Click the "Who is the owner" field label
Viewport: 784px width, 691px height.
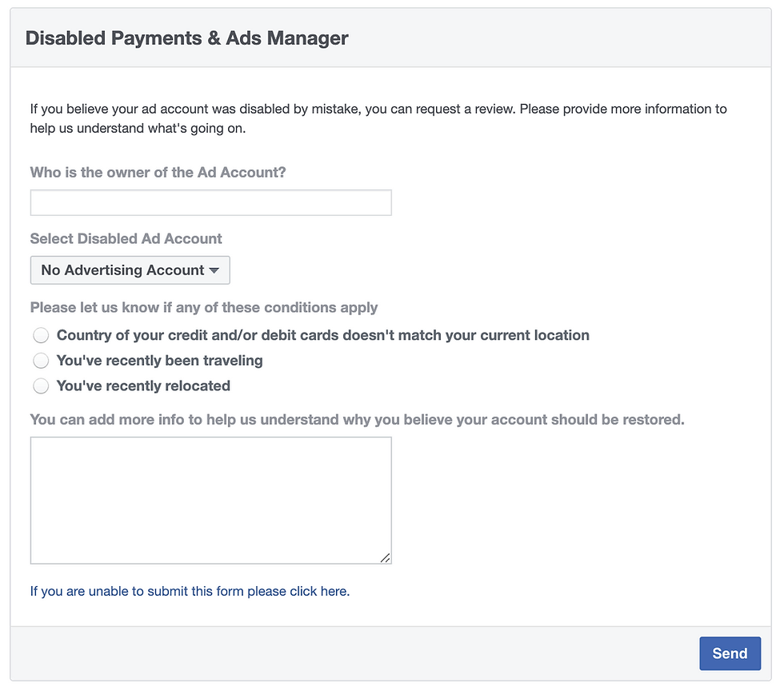(x=158, y=172)
